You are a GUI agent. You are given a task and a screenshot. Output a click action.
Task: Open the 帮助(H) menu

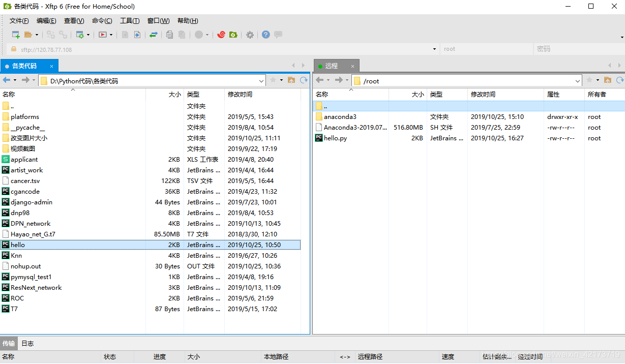click(x=188, y=21)
